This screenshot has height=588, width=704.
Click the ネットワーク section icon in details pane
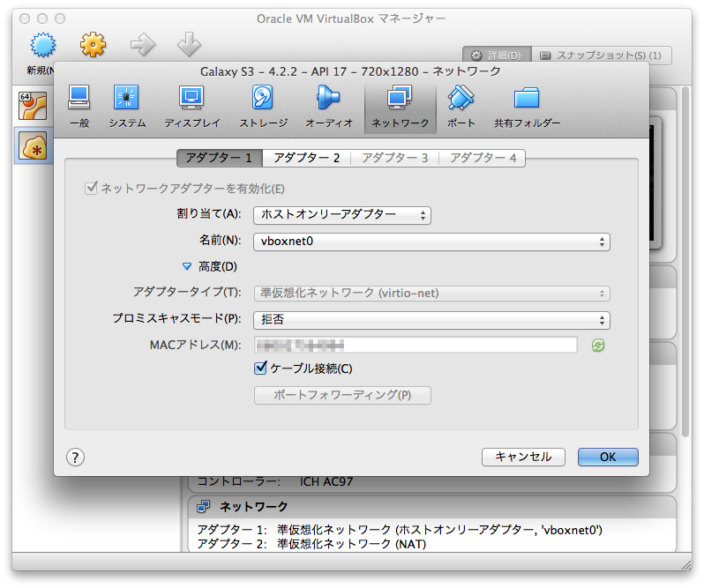click(x=204, y=507)
